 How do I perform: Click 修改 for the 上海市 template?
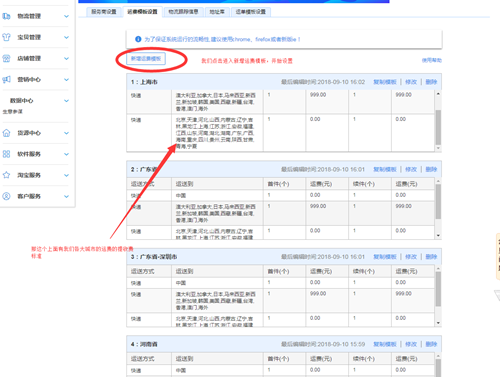point(411,82)
